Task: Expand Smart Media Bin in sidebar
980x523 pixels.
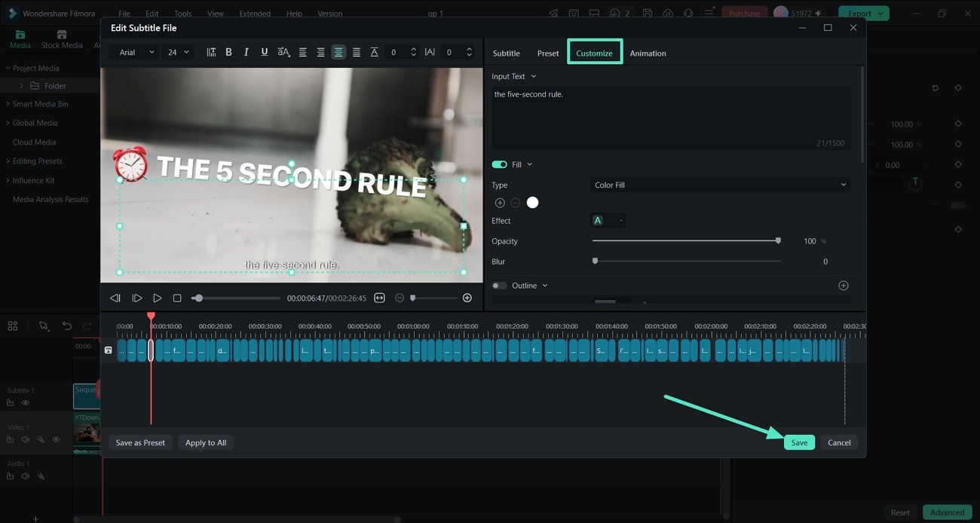Action: click(x=8, y=104)
